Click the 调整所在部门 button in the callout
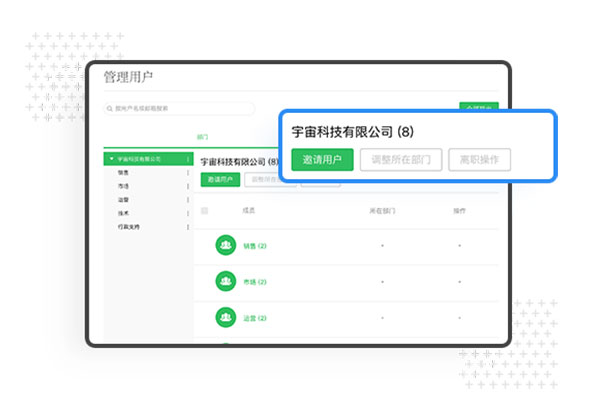The height and width of the screenshot is (408, 600). pyautogui.click(x=400, y=160)
